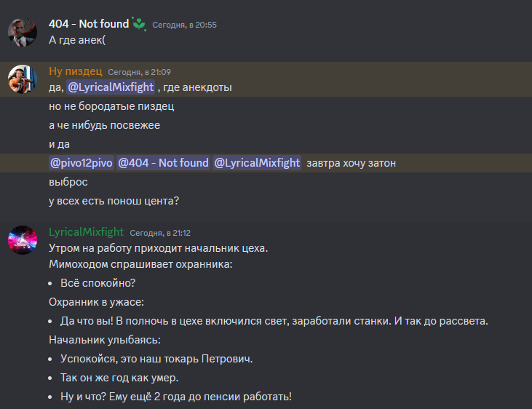Click the orange username at 21:09
Screen dimensions: 532x409
coord(76,71)
